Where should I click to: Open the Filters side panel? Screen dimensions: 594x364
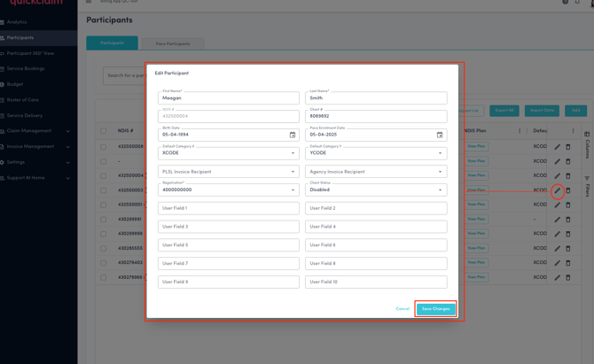587,186
